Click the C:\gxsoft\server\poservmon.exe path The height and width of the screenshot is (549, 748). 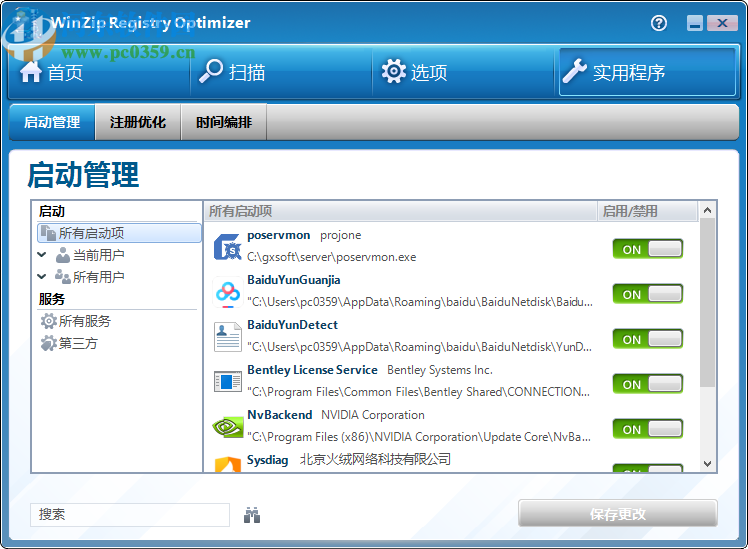pyautogui.click(x=332, y=257)
